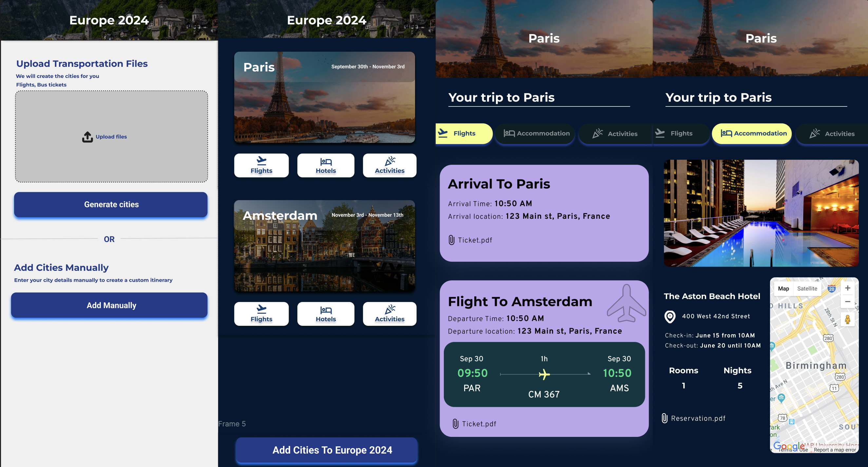Click the location pin next to 400 West 42nd Street
Viewport: 868px width, 467px height.
670,316
